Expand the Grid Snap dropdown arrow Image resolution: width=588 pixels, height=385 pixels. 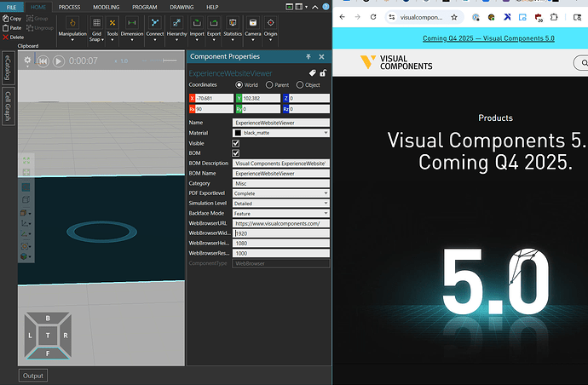pos(102,40)
